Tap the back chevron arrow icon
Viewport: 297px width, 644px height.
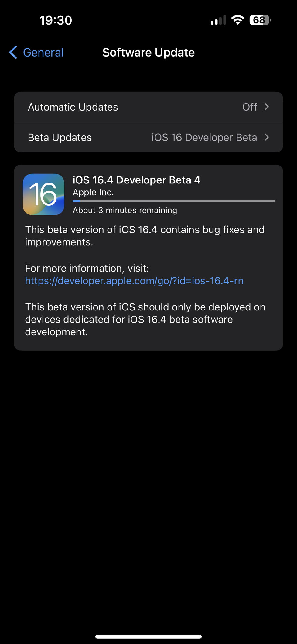click(13, 52)
